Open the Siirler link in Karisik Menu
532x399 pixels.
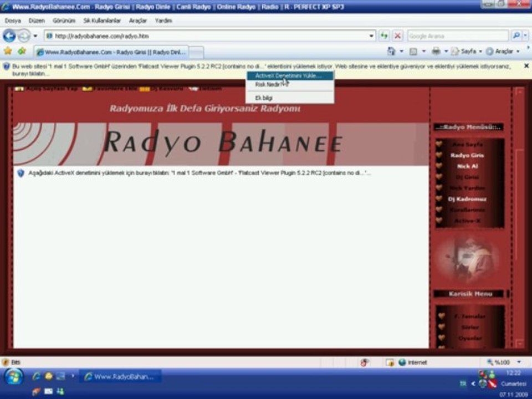(x=470, y=328)
